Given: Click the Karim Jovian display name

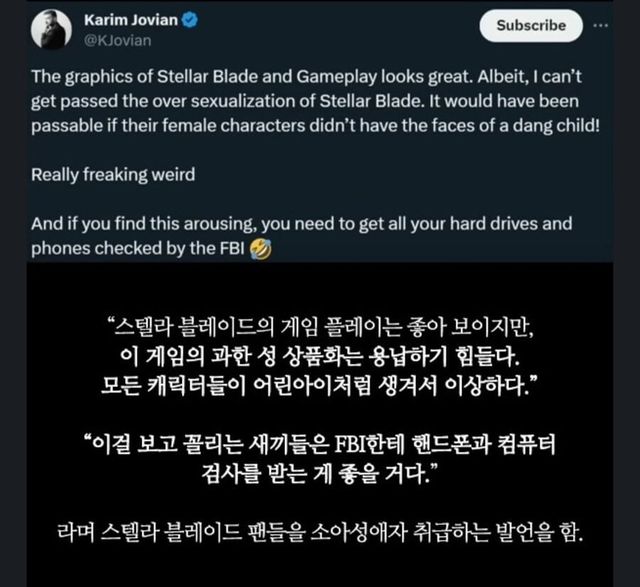Looking at the screenshot, I should point(131,20).
